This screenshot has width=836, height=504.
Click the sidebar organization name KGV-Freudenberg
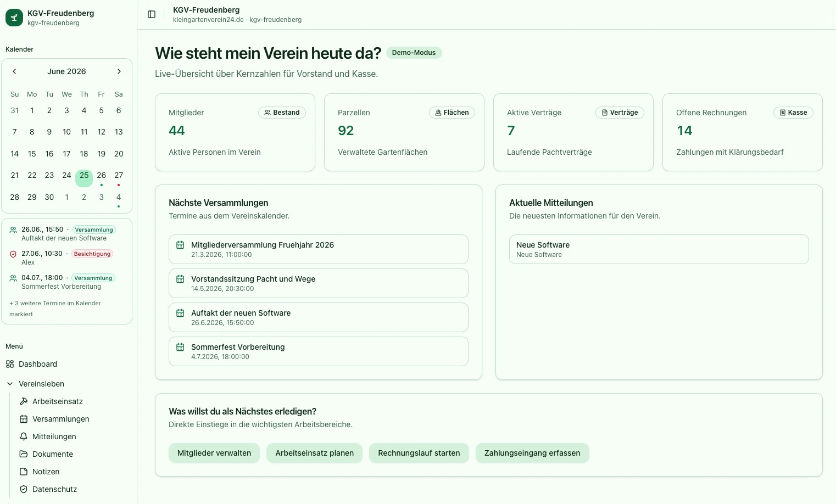(60, 13)
